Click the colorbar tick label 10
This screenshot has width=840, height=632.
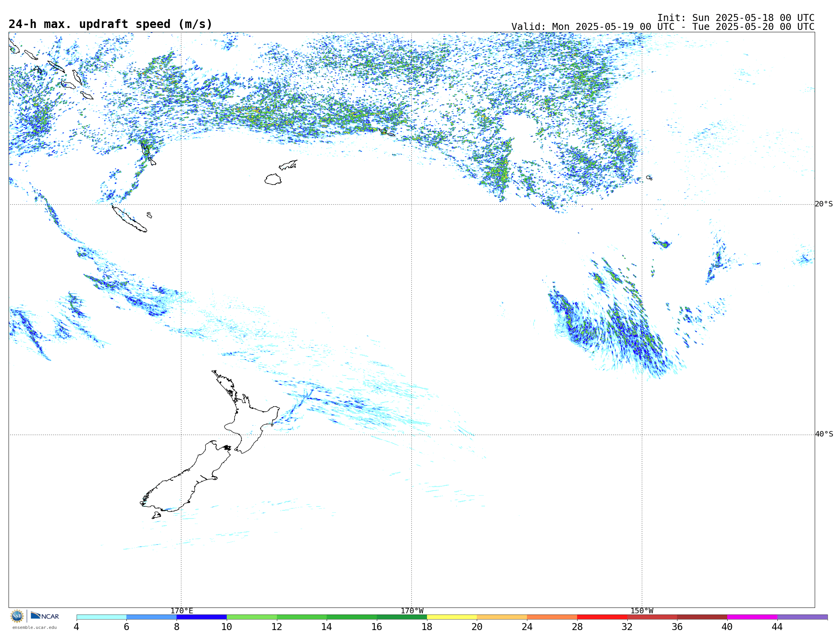coord(227,627)
